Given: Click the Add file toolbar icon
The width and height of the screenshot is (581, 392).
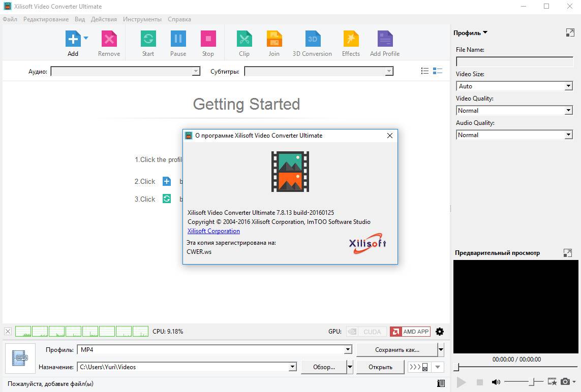Looking at the screenshot, I should click(x=73, y=39).
